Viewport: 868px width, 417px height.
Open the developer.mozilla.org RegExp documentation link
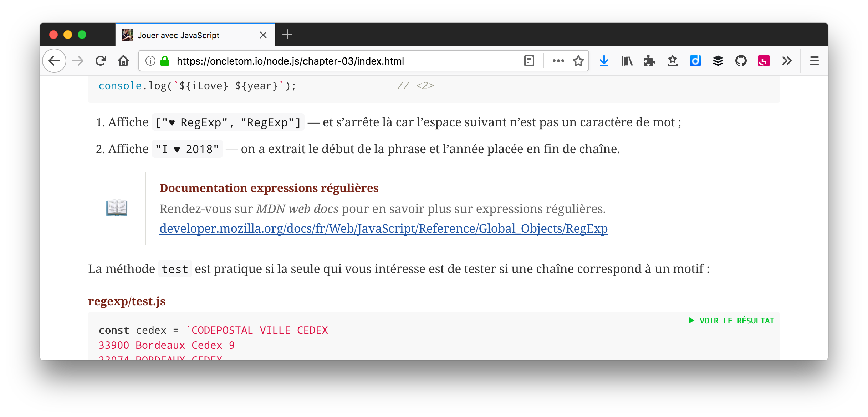click(x=384, y=228)
